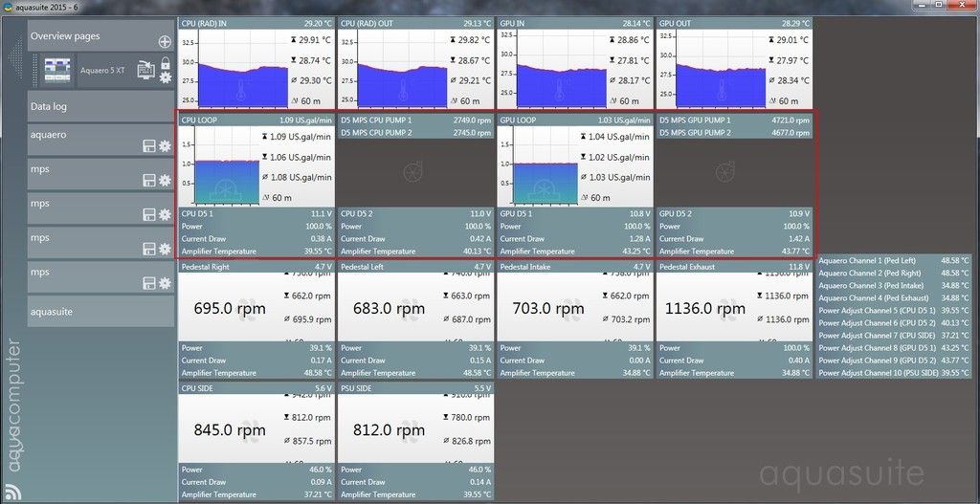Screen dimensions: 980x504
Task: Open the Aquaero 5 XT page thumbnail
Action: pos(57,71)
